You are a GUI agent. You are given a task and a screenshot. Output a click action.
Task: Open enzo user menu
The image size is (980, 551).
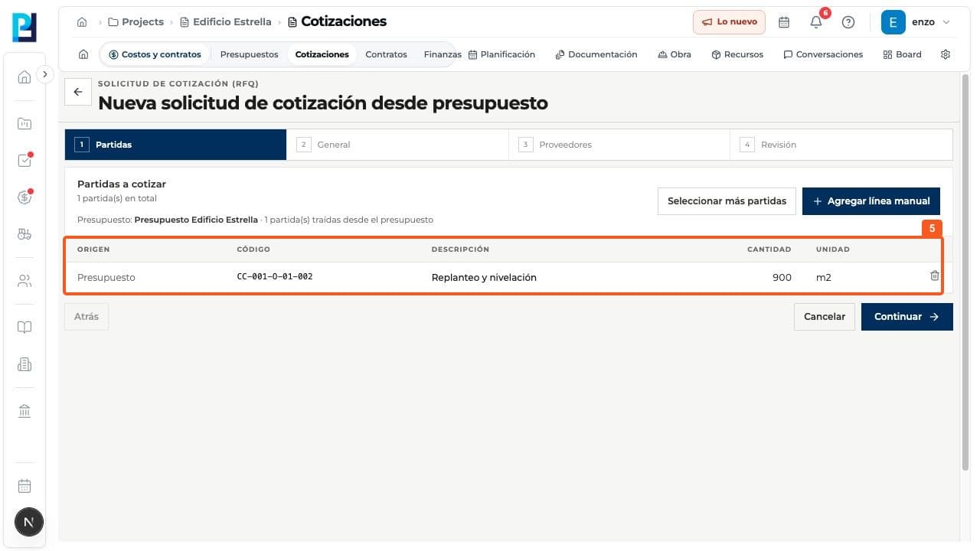916,22
